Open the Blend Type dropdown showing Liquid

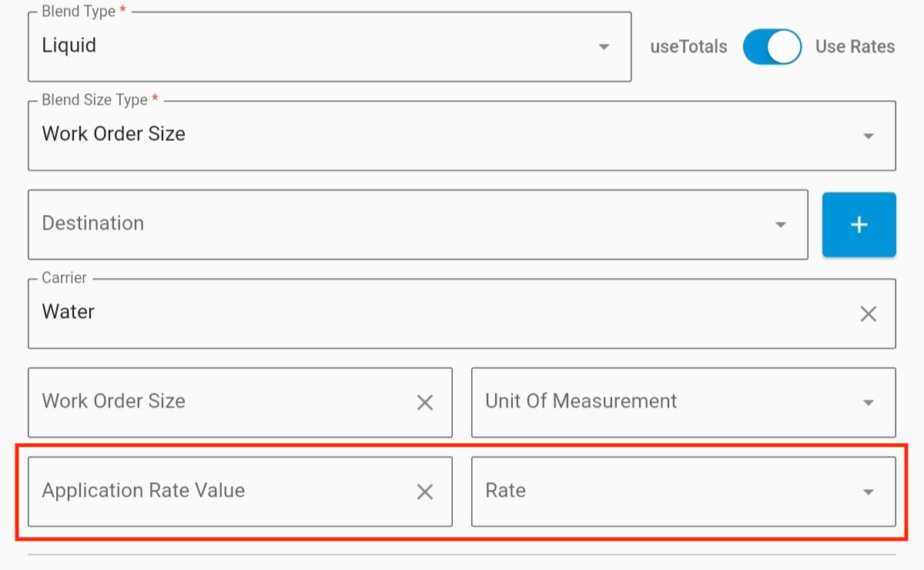pyautogui.click(x=308, y=47)
